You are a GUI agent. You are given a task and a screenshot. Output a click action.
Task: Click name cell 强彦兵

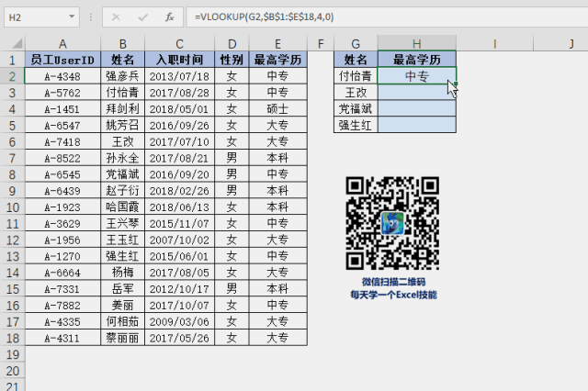tap(122, 76)
